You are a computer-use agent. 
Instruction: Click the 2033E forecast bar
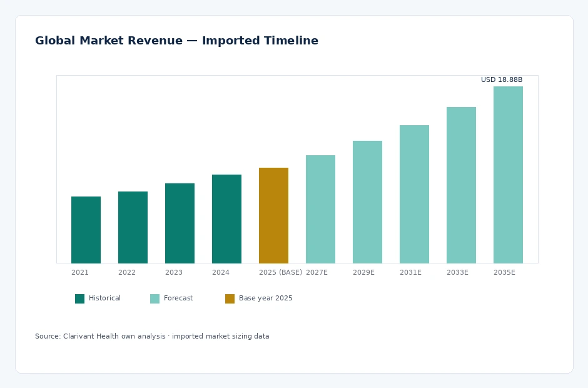pyautogui.click(x=461, y=185)
